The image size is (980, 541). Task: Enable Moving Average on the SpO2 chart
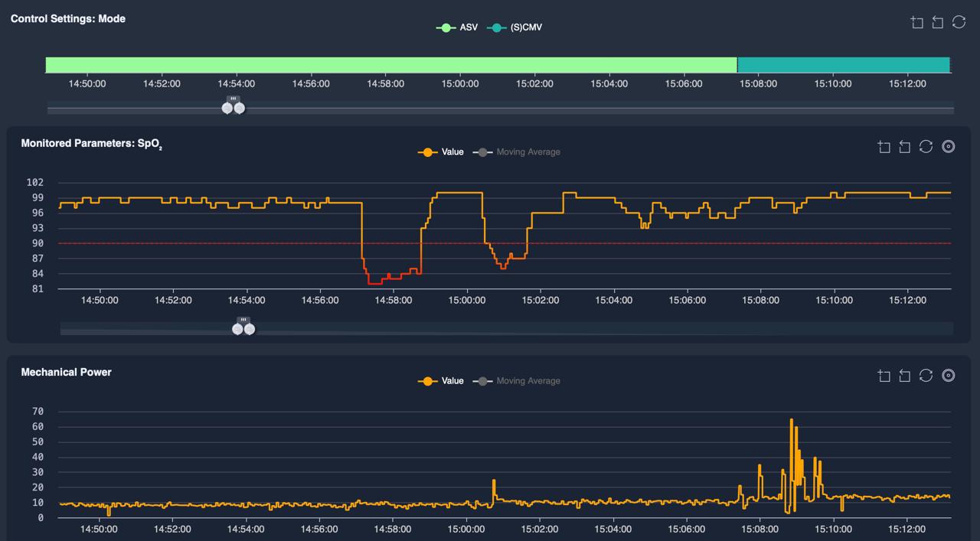click(528, 152)
